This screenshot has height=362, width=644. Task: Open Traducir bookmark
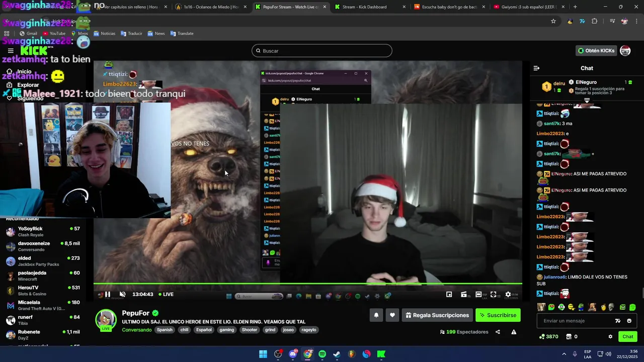coord(132,34)
